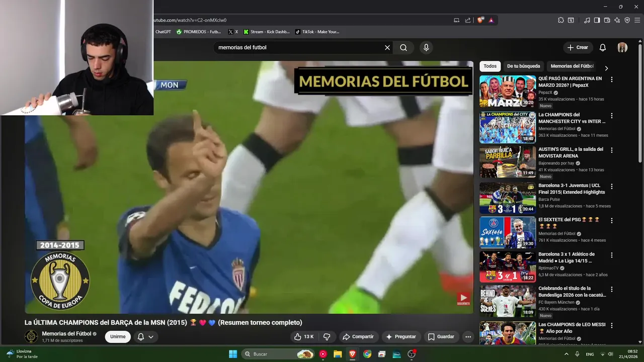Image resolution: width=644 pixels, height=362 pixels.
Task: Start voice search with microphone icon
Action: 426,48
